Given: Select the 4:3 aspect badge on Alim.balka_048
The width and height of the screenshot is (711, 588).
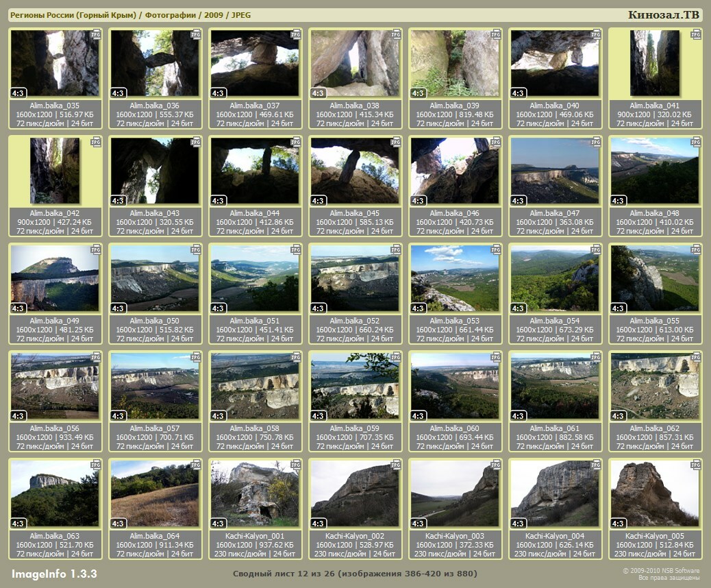Looking at the screenshot, I should [619, 201].
